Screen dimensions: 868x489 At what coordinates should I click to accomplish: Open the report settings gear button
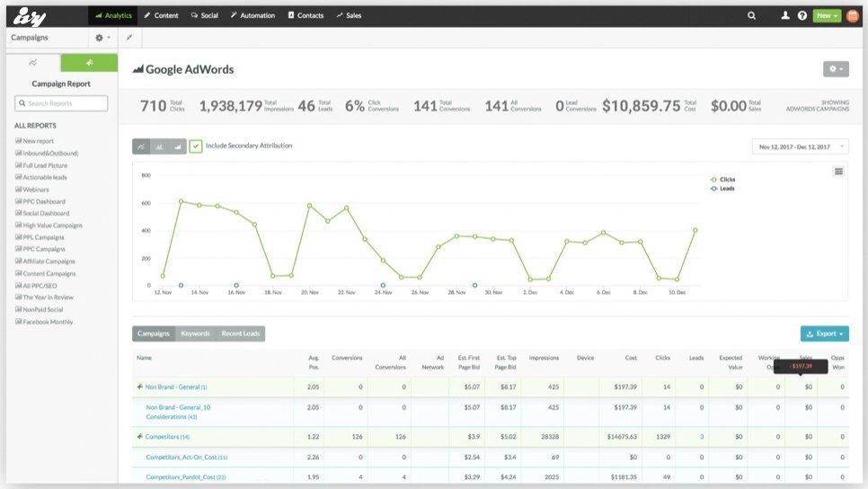836,69
